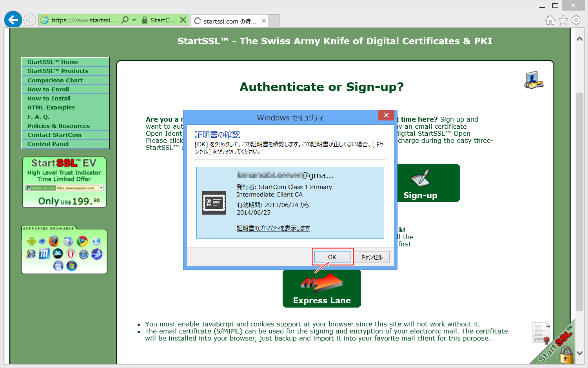588x368 pixels.
Task: Click the Express Lane button
Action: tap(321, 289)
